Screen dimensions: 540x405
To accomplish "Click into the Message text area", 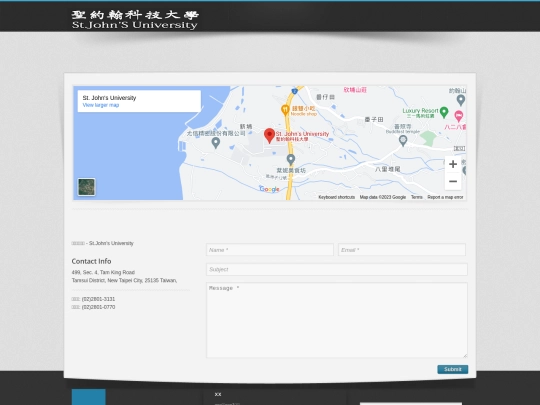I will click(336, 320).
